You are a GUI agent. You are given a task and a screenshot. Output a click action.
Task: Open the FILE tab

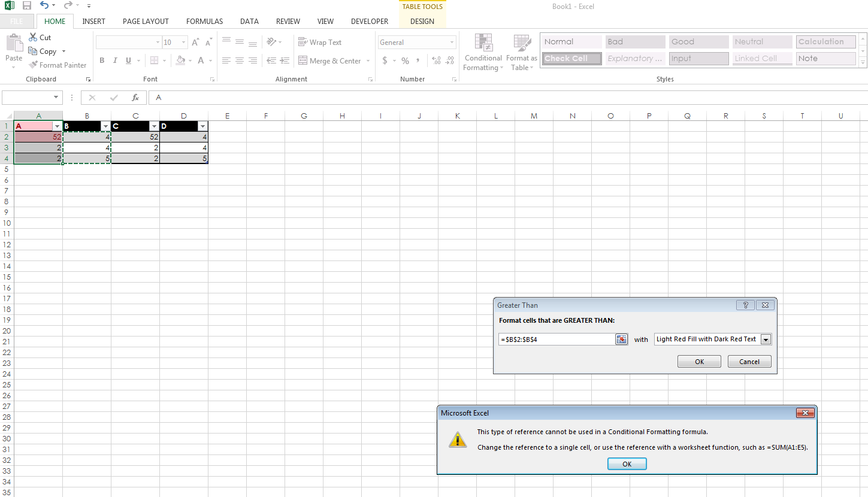coord(17,21)
